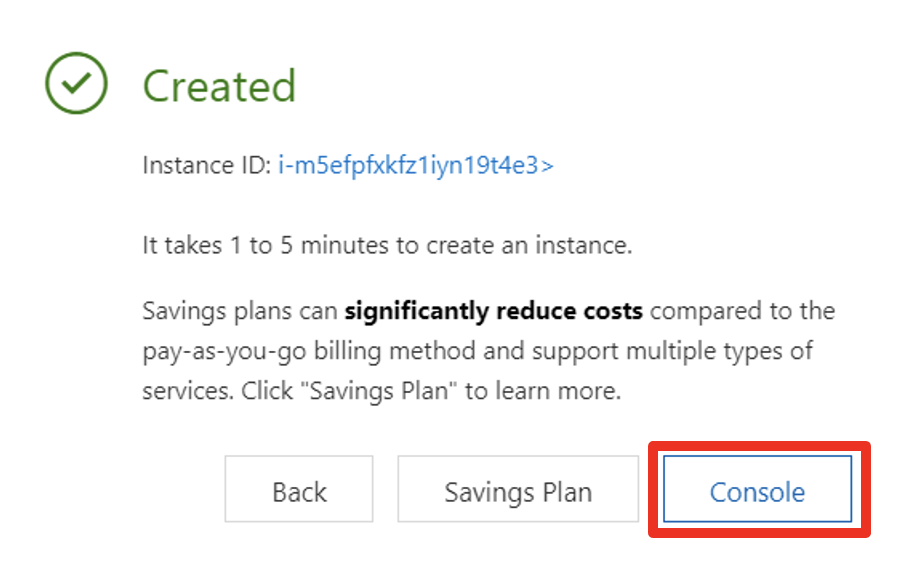Click the word "Click" in the savings paragraph
900x572 pixels.
pyautogui.click(x=265, y=391)
